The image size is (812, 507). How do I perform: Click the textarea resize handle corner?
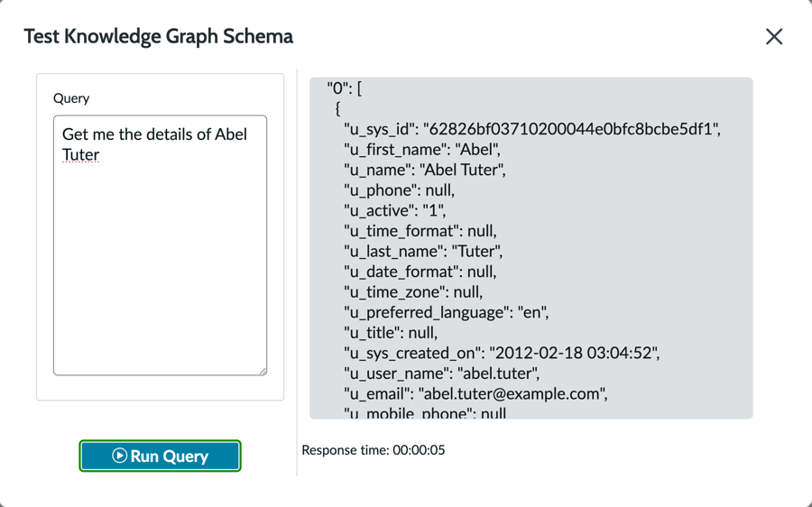(x=263, y=371)
